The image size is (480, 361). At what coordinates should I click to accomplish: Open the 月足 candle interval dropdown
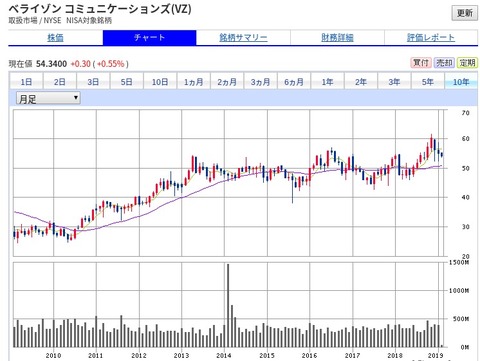[48, 98]
